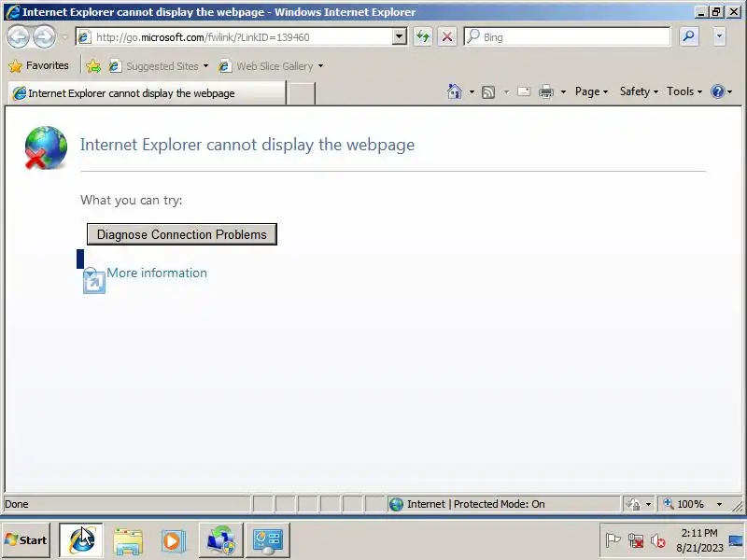The width and height of the screenshot is (747, 560).
Task: Run search with the magnifier button
Action: click(x=688, y=36)
